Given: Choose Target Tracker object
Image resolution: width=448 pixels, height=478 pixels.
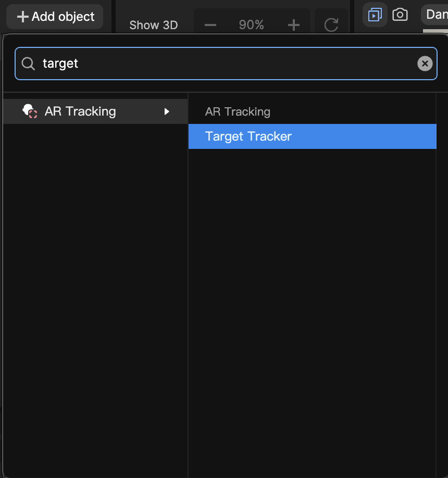Looking at the screenshot, I should [x=312, y=136].
